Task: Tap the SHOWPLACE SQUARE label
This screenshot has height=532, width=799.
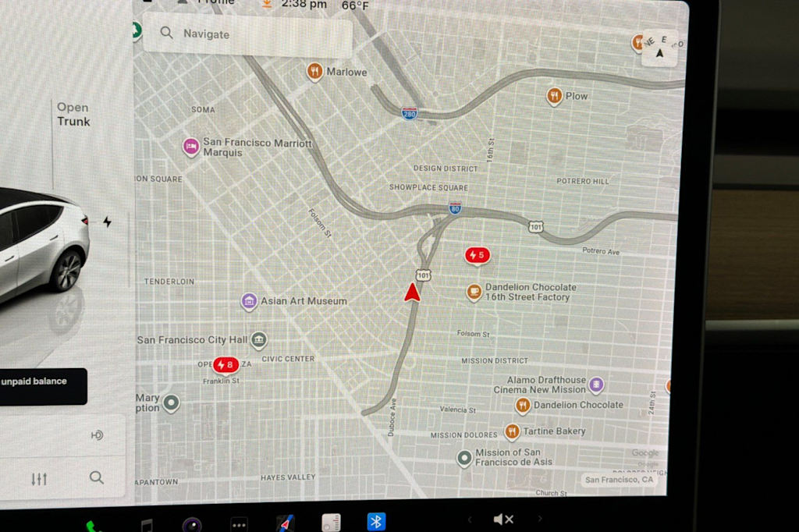Action: [428, 187]
